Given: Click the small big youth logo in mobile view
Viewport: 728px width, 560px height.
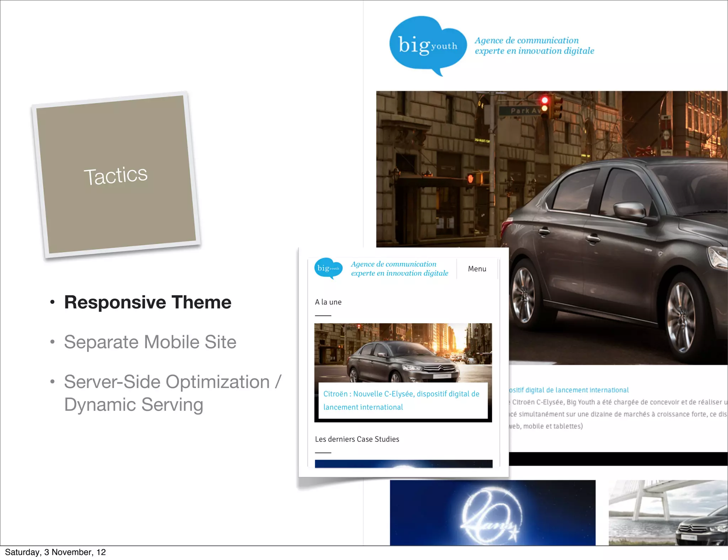Looking at the screenshot, I should coord(328,268).
